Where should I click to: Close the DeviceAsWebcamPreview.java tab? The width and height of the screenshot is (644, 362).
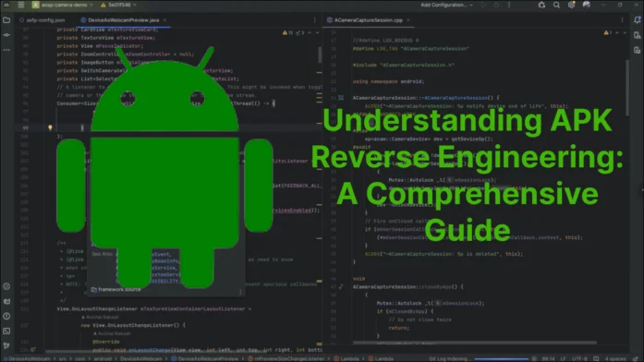coord(164,20)
